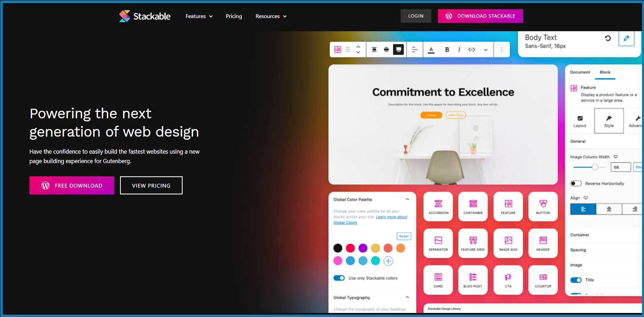This screenshot has width=644, height=317.
Task: Click the add color plus icon
Action: 388,261
